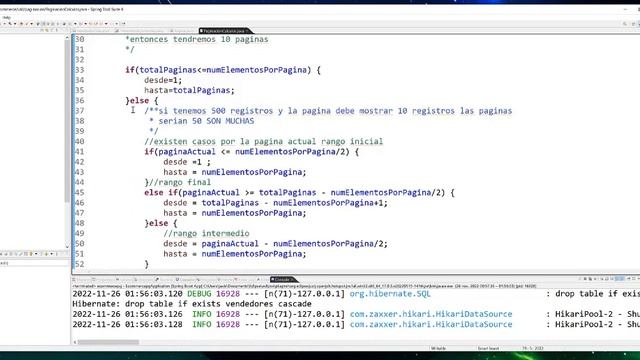Click 'hasta = numElementosPorPagina;' on line 47
The height and width of the screenshot is (360, 640).
pos(235,213)
